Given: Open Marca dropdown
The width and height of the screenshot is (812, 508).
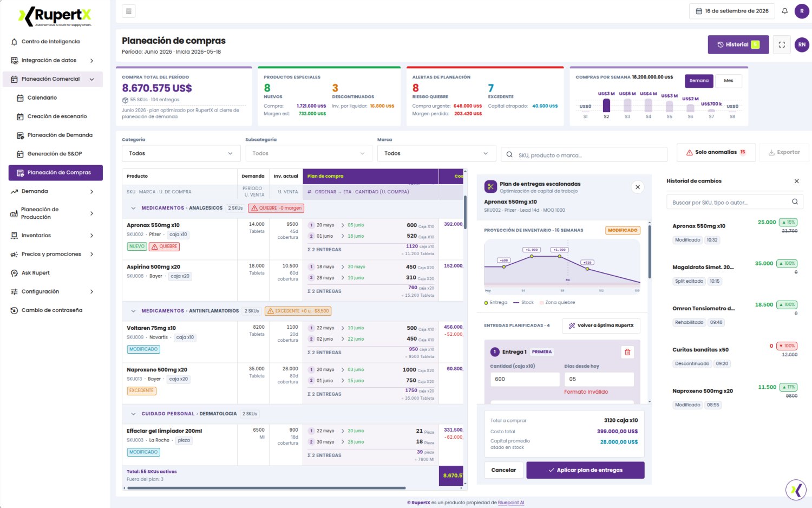Looking at the screenshot, I should (436, 153).
